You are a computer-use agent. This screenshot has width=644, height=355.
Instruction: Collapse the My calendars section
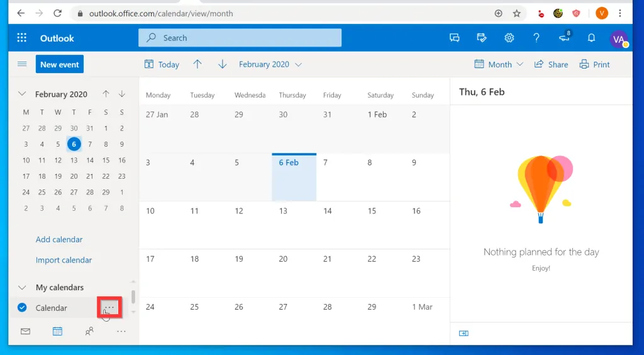click(23, 287)
